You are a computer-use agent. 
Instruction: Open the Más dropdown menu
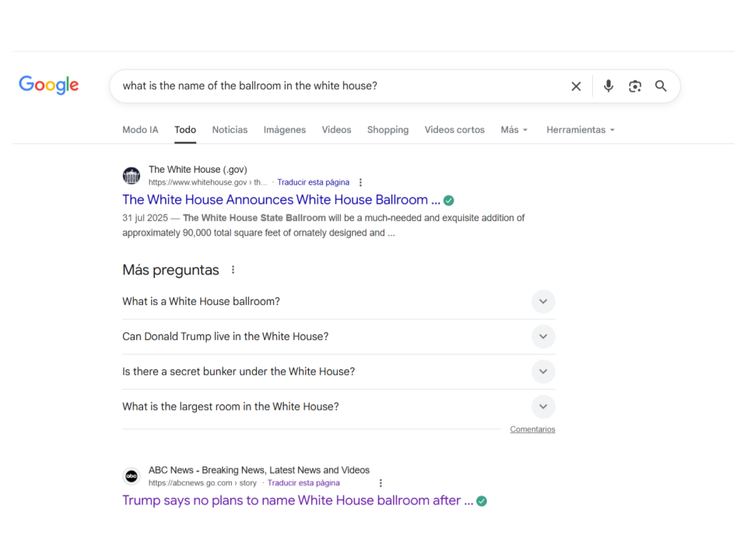pos(514,130)
